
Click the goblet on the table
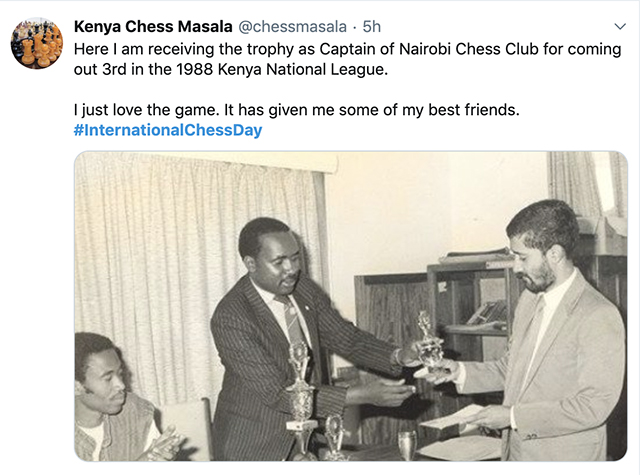pos(407,446)
